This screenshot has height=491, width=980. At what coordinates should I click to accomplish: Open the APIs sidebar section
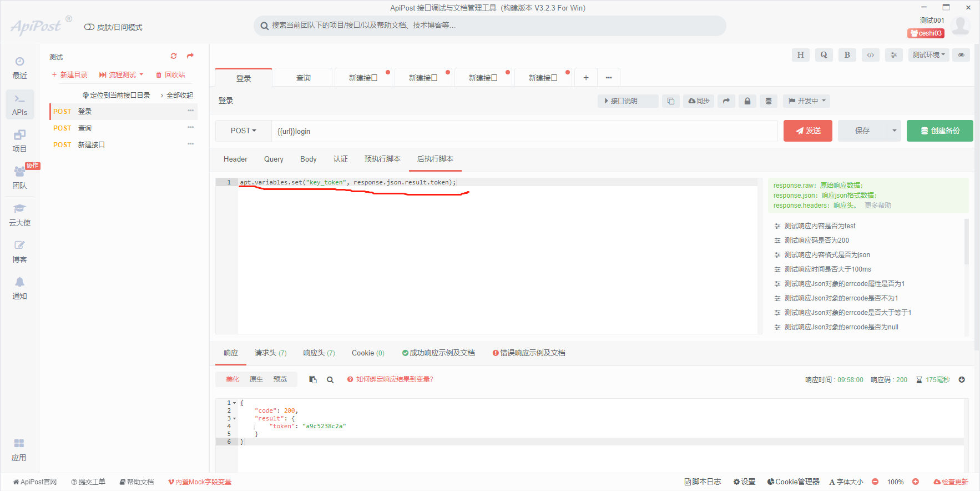(x=19, y=105)
